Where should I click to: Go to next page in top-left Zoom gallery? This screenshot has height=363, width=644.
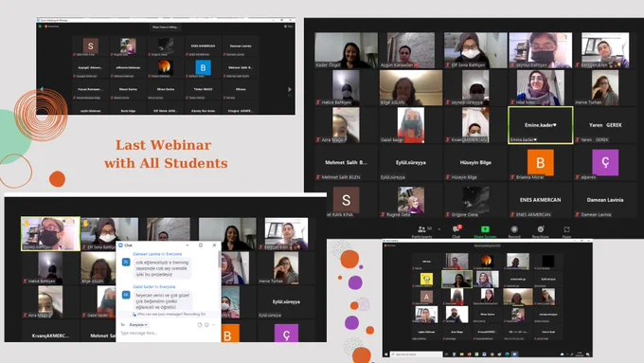[290, 89]
